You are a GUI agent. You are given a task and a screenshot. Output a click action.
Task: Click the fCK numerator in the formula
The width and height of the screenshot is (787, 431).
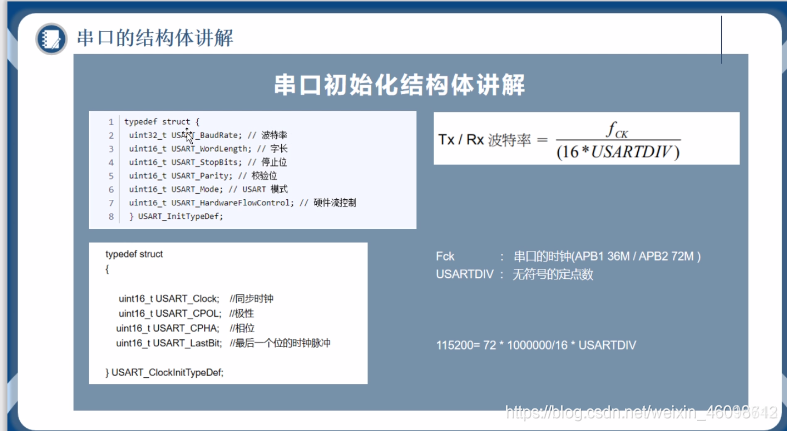coord(617,130)
